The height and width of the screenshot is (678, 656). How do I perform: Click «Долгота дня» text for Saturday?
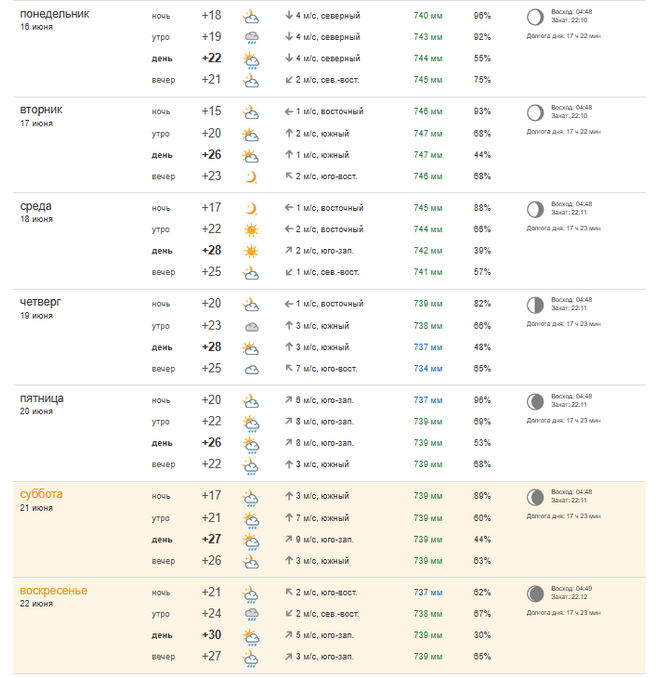pyautogui.click(x=564, y=516)
